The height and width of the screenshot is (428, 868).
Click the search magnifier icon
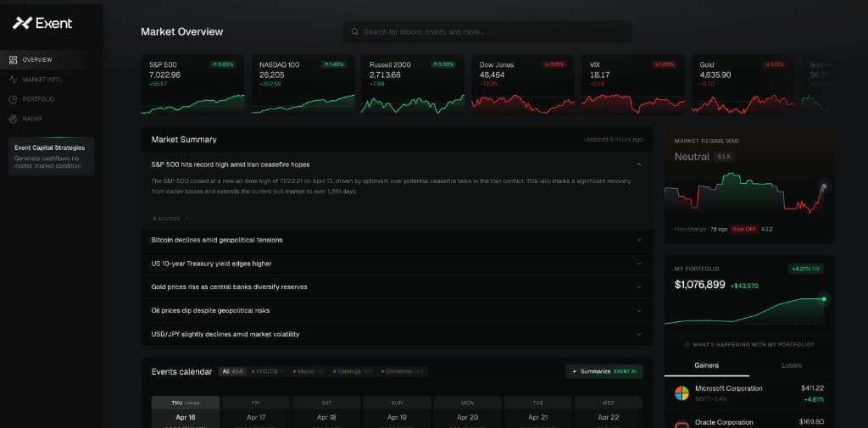(355, 32)
